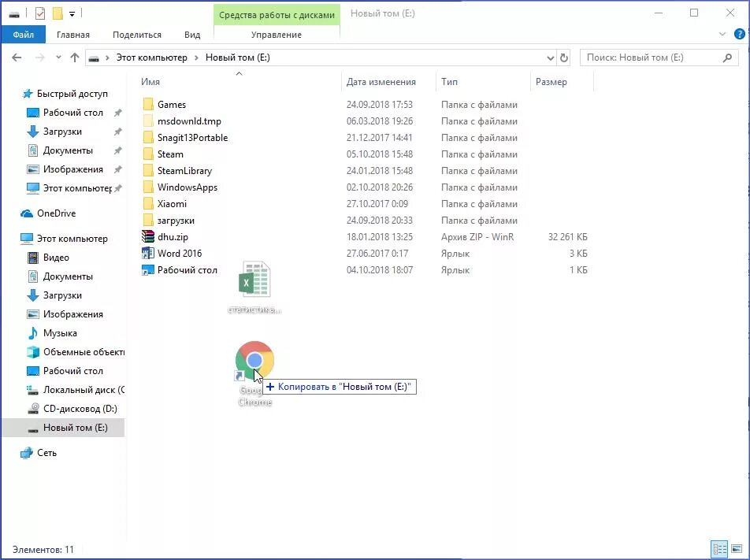Viewport: 750px width, 560px height.
Task: Switch to the Вид ribbon tab
Action: [x=192, y=35]
